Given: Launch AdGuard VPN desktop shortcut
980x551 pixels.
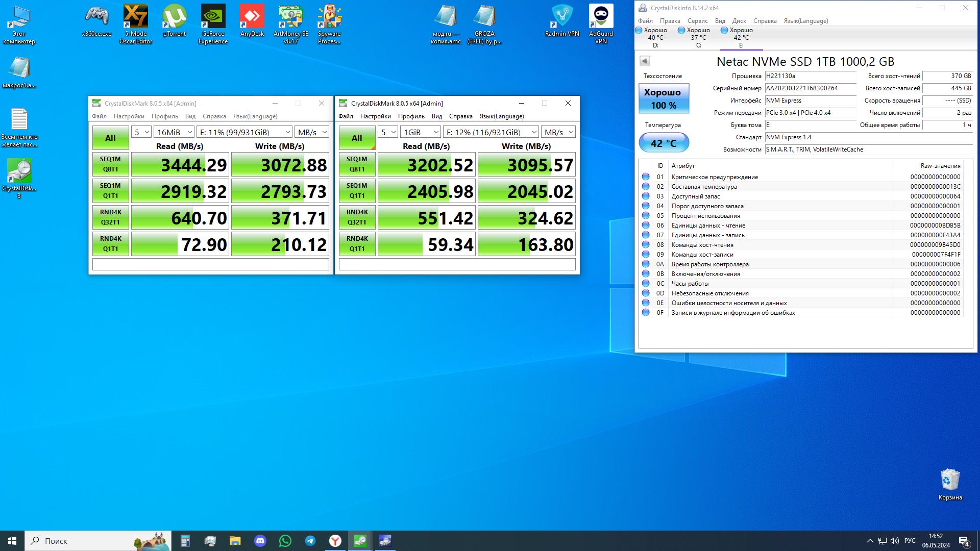Looking at the screenshot, I should (x=601, y=24).
